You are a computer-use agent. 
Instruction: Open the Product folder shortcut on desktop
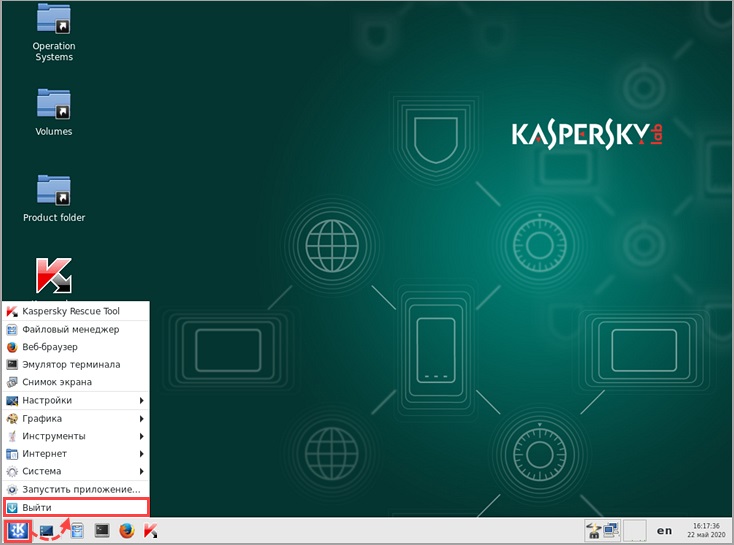[x=54, y=199]
